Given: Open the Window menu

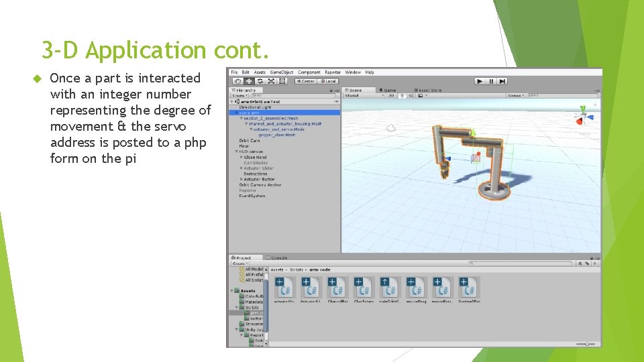Looking at the screenshot, I should [353, 72].
